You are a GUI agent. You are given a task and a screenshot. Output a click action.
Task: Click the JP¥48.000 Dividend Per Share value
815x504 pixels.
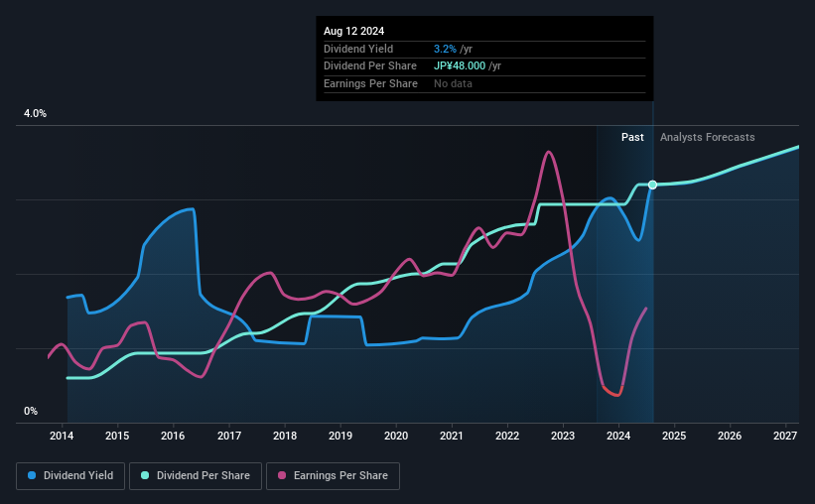coord(460,66)
